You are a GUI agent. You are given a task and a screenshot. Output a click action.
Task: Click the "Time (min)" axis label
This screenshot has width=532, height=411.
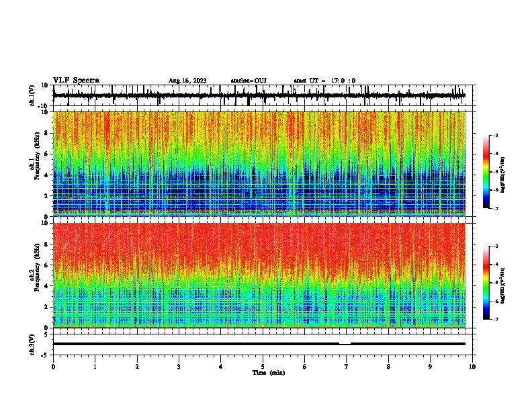(x=269, y=373)
